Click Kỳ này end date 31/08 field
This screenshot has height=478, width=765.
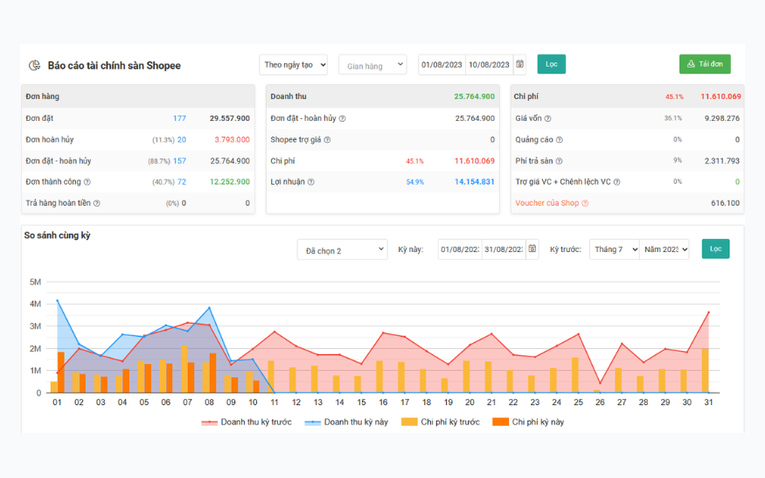tap(503, 249)
